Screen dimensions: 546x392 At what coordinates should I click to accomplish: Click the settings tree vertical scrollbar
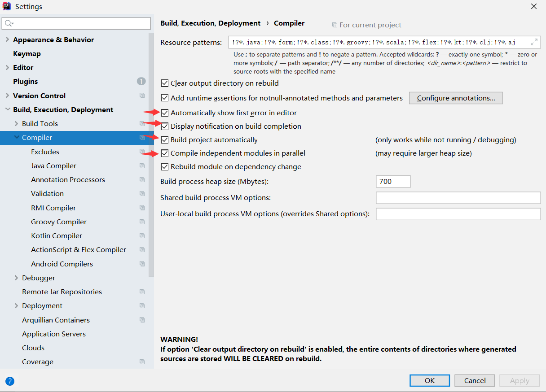click(151, 155)
